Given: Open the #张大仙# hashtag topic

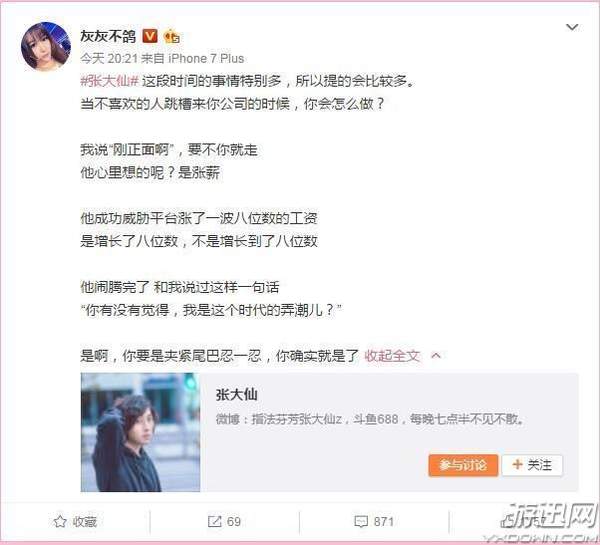Looking at the screenshot, I should coord(109,81).
